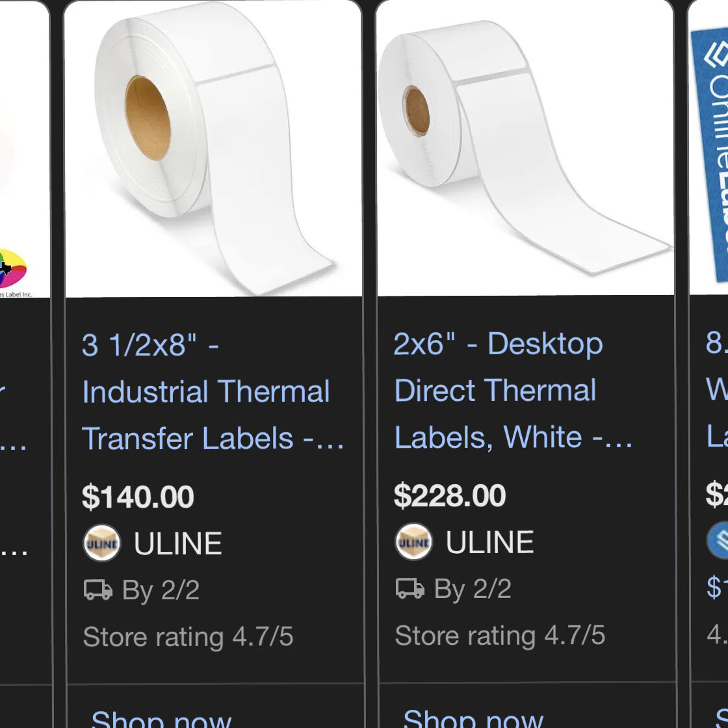Click ULINE logo icon beside $228.00 listing
The width and height of the screenshot is (728, 728).
pyautogui.click(x=414, y=542)
